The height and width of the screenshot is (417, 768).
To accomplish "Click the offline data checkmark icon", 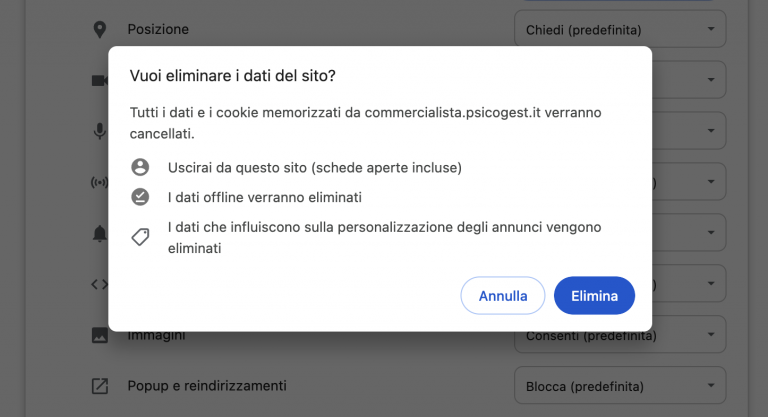I will pos(140,197).
